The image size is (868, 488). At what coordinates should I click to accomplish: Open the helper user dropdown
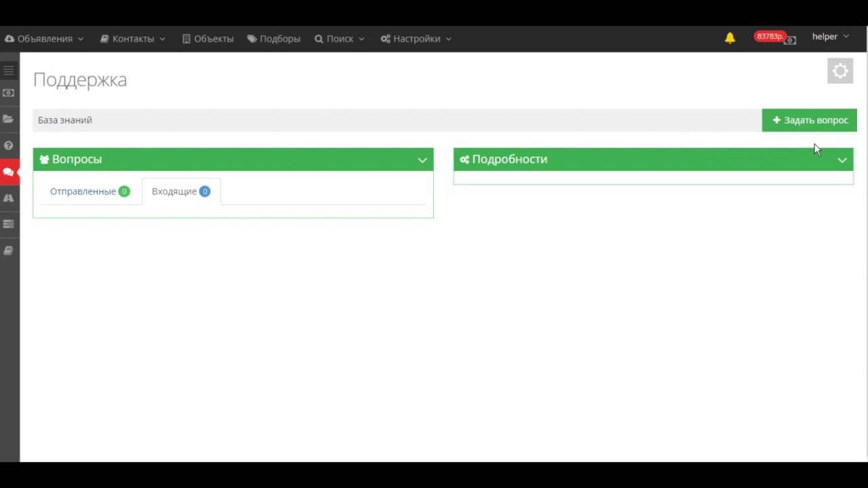(x=831, y=37)
